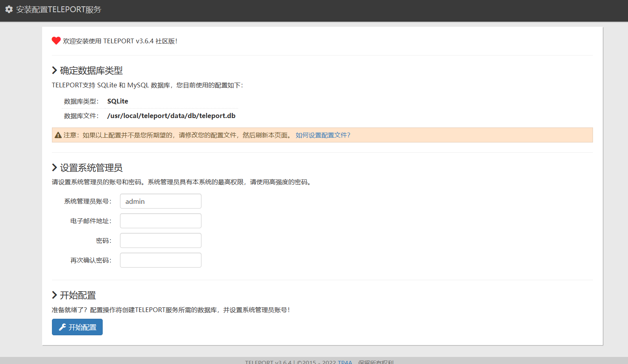Click the 设置系统管理员 heading text
This screenshot has height=364, width=628.
pos(91,168)
